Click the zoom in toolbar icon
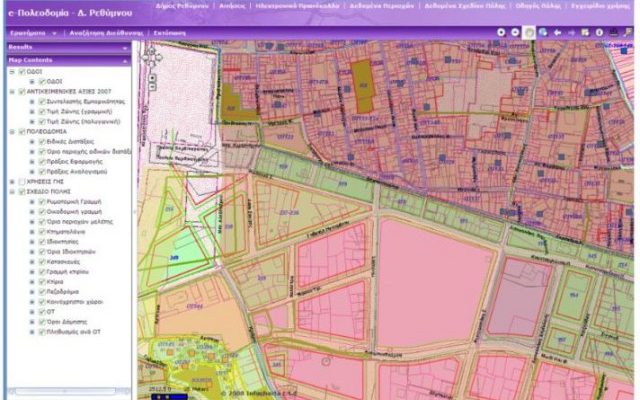 point(503,32)
